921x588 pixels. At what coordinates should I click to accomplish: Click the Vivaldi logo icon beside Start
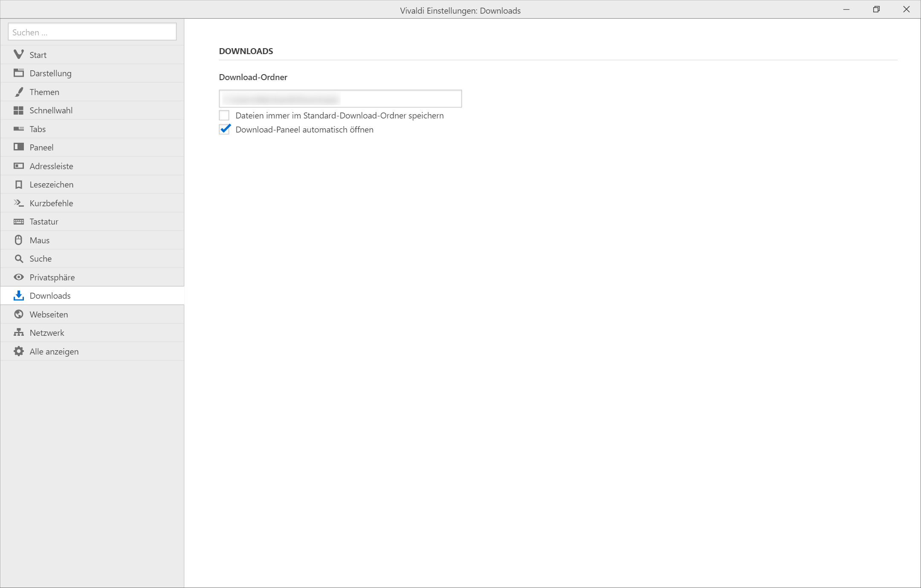[18, 55]
